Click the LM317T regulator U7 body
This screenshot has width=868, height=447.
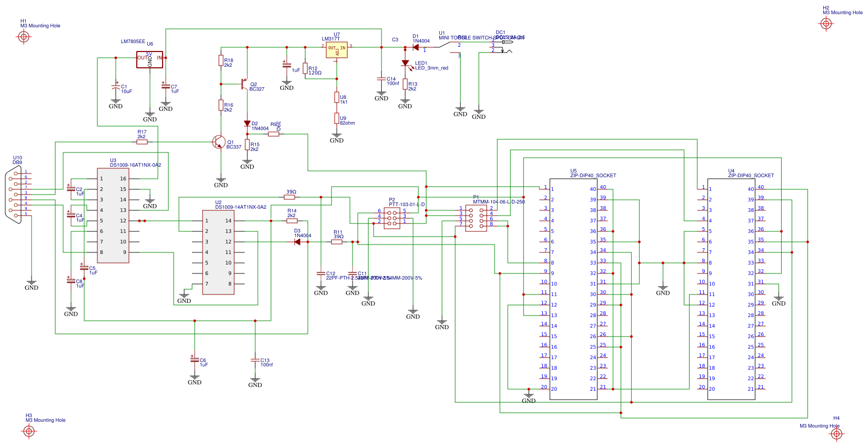(x=337, y=50)
